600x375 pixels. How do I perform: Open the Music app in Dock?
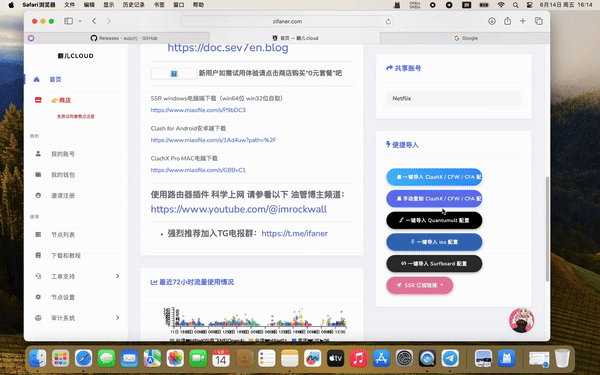point(359,359)
